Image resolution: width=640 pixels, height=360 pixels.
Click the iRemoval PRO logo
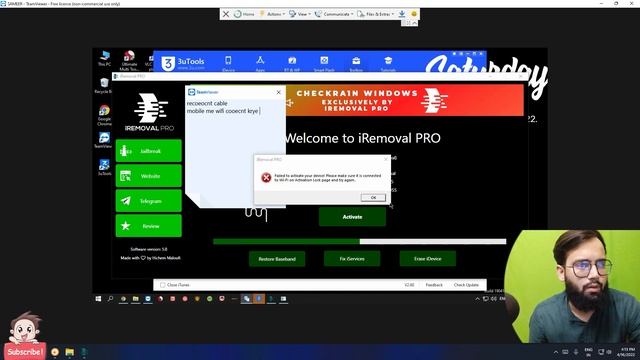[149, 112]
